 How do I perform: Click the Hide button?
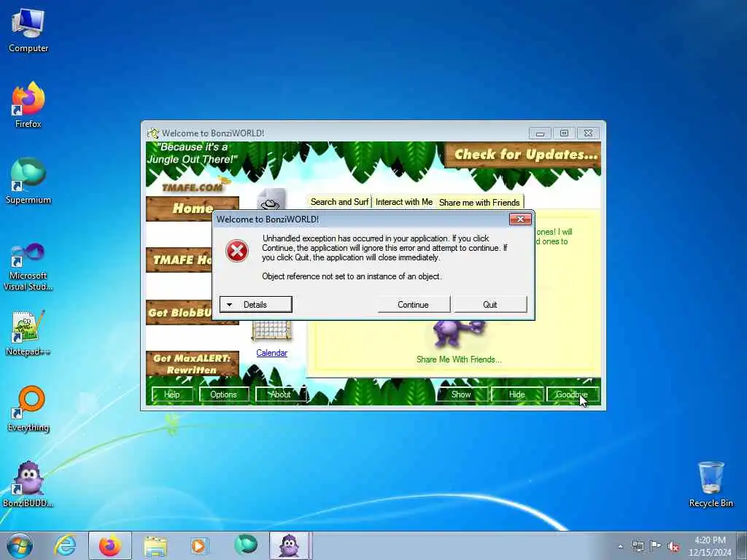[x=517, y=394]
